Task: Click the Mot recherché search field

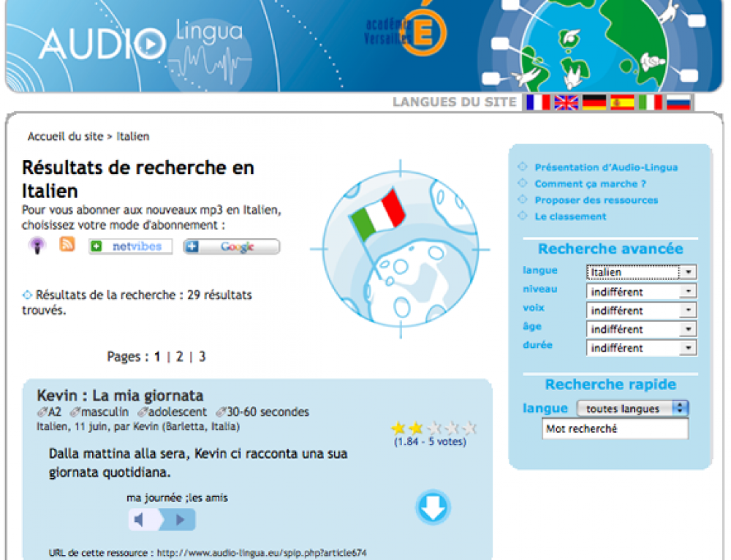Action: (x=615, y=429)
